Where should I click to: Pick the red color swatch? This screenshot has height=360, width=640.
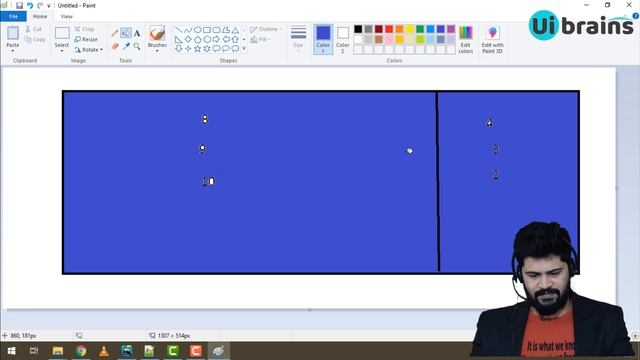click(x=389, y=29)
